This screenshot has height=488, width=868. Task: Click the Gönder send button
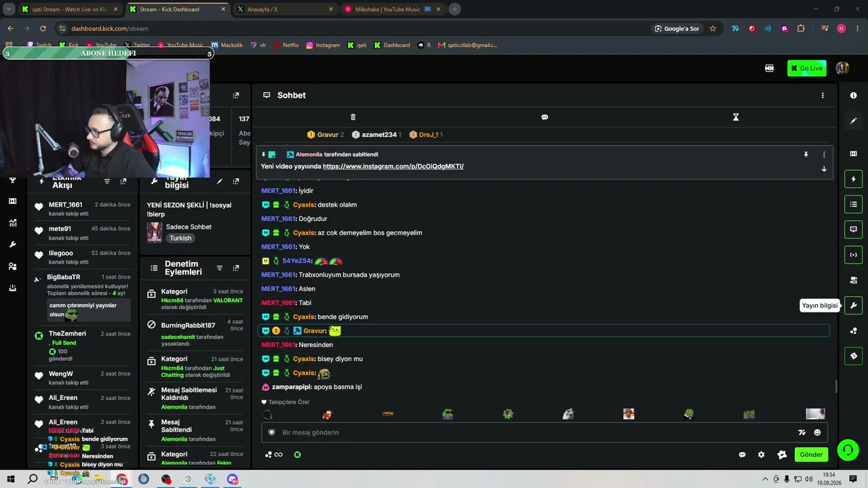pyautogui.click(x=811, y=455)
